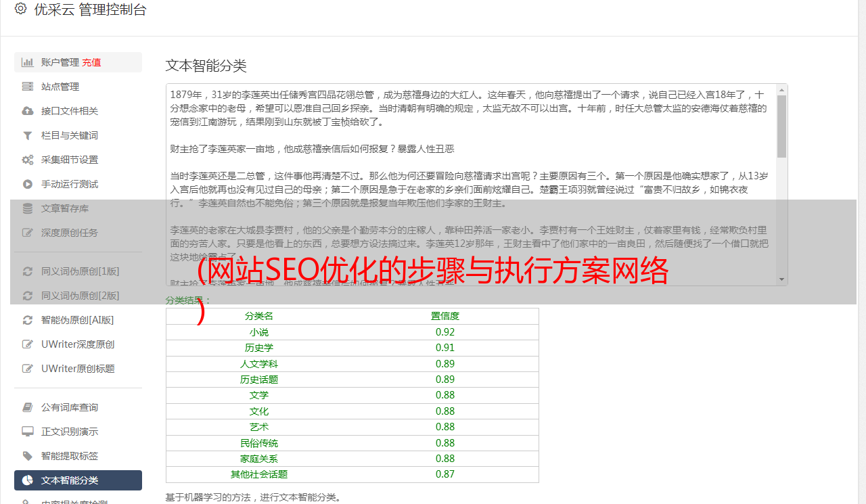
Task: Click the 0.92 confidence value
Action: click(x=445, y=332)
